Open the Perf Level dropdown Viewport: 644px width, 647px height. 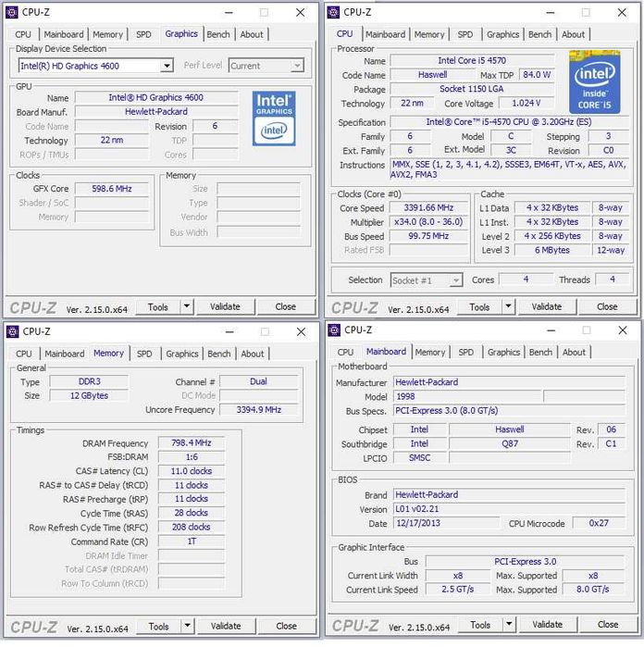[297, 66]
